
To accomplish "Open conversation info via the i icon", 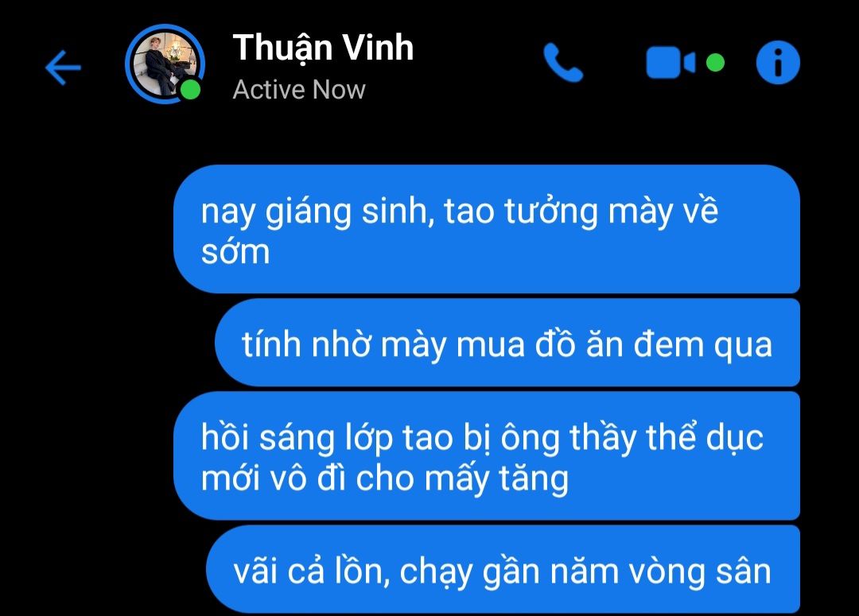I will point(778,63).
